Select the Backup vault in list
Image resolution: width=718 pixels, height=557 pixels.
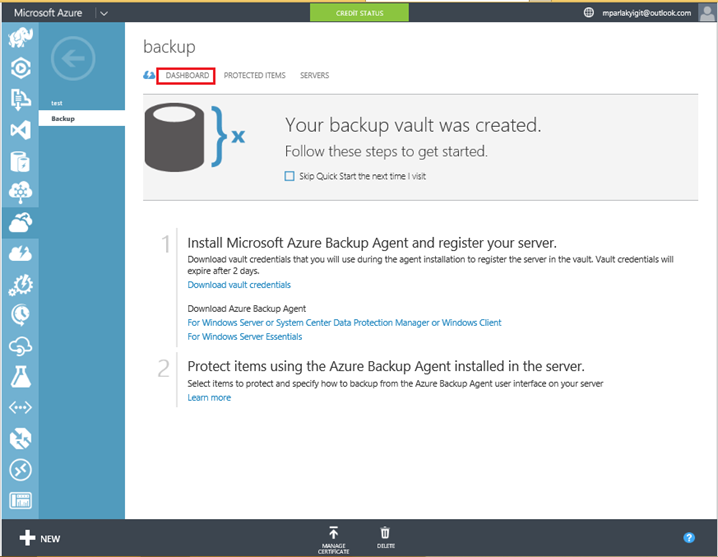pos(82,118)
